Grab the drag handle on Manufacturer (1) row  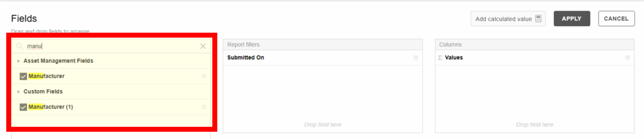(204, 107)
